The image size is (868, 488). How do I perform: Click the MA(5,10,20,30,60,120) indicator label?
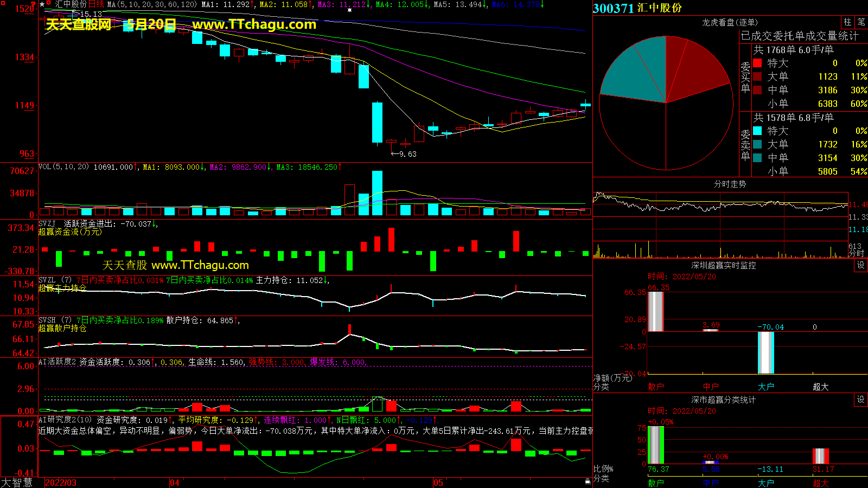pyautogui.click(x=152, y=4)
